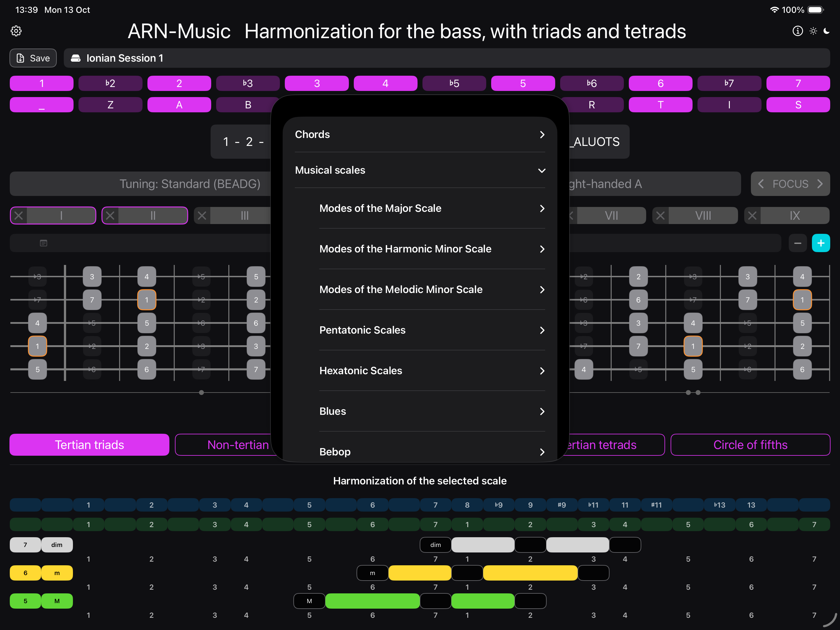Switch to the Circle of fifths tab

pos(750,445)
